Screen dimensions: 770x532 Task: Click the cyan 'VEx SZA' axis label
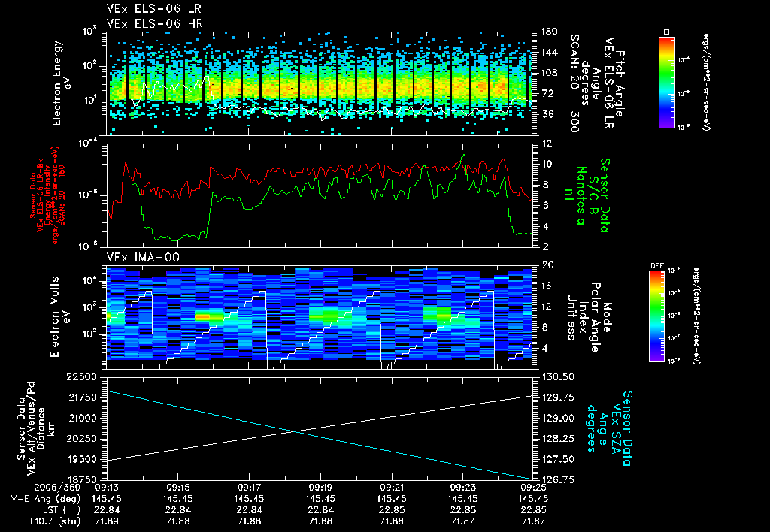617,428
